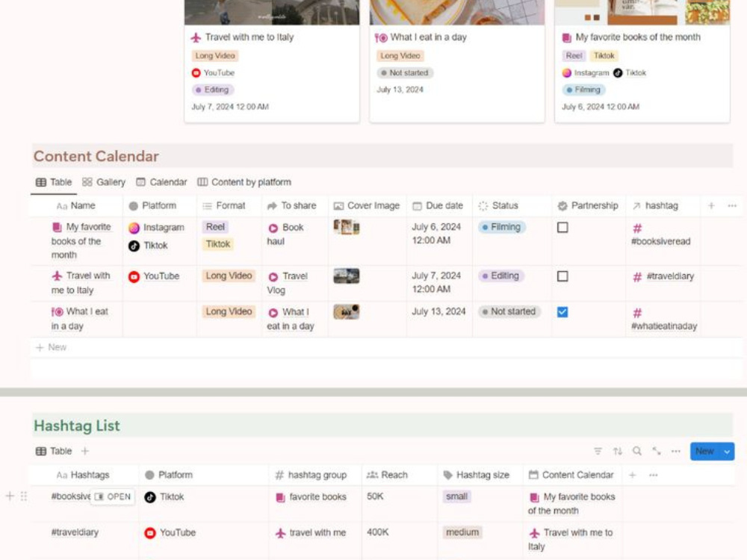Click the YouTube icon in Hashtag List #traveldiary row
747x560 pixels.
[150, 533]
